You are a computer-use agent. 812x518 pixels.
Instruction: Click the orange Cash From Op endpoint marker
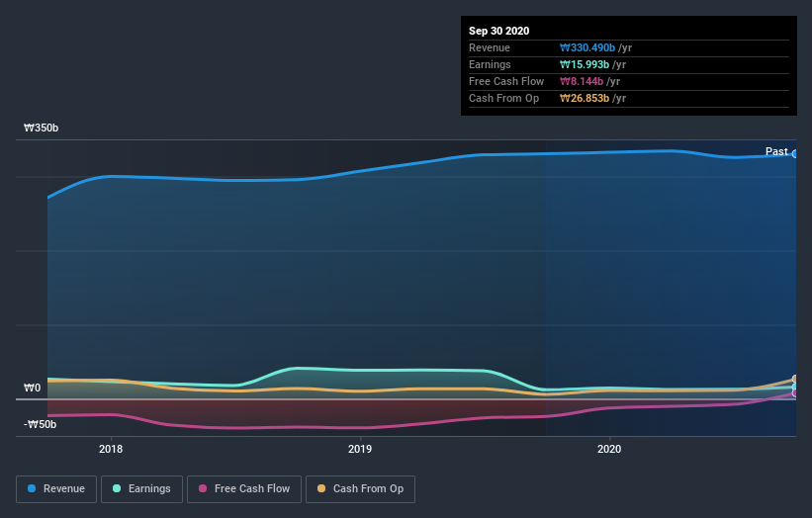[x=795, y=379]
